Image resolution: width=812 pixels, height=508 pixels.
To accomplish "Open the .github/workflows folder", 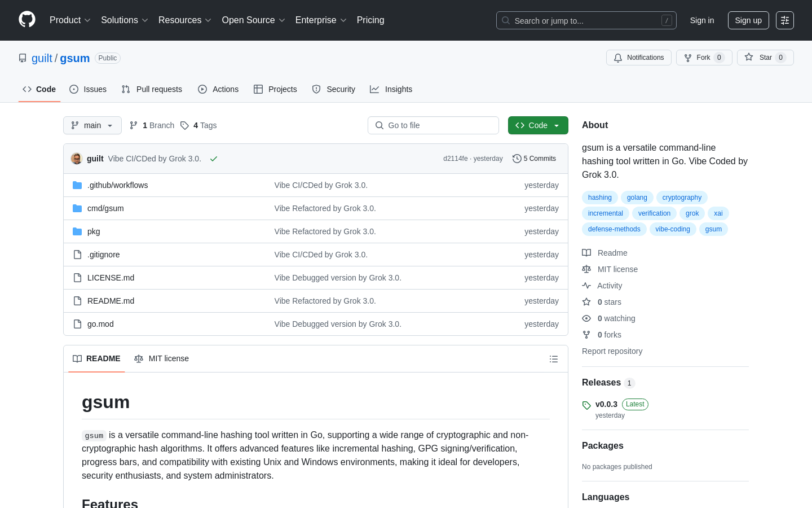I will (118, 185).
